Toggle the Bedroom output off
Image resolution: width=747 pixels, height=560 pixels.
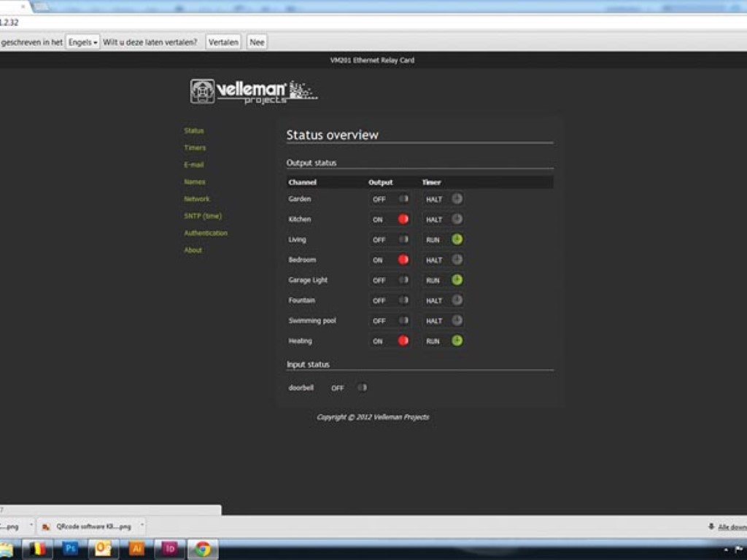(x=403, y=260)
